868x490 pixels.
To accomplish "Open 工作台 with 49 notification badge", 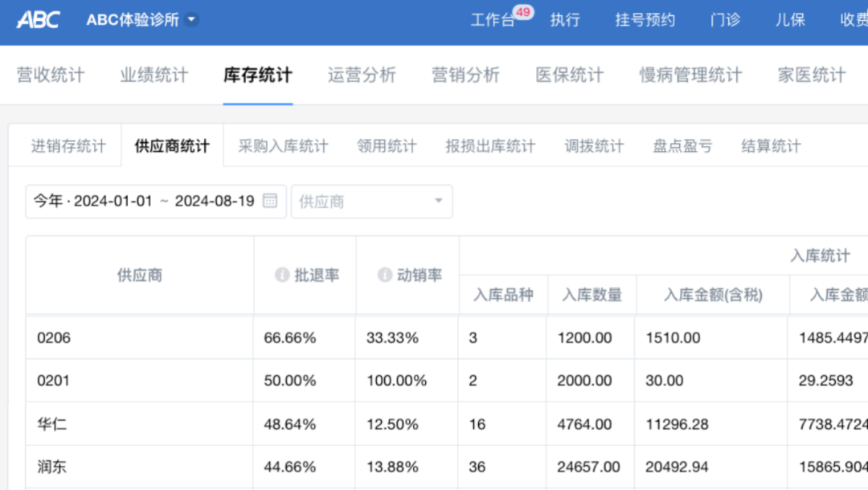I will (x=493, y=20).
